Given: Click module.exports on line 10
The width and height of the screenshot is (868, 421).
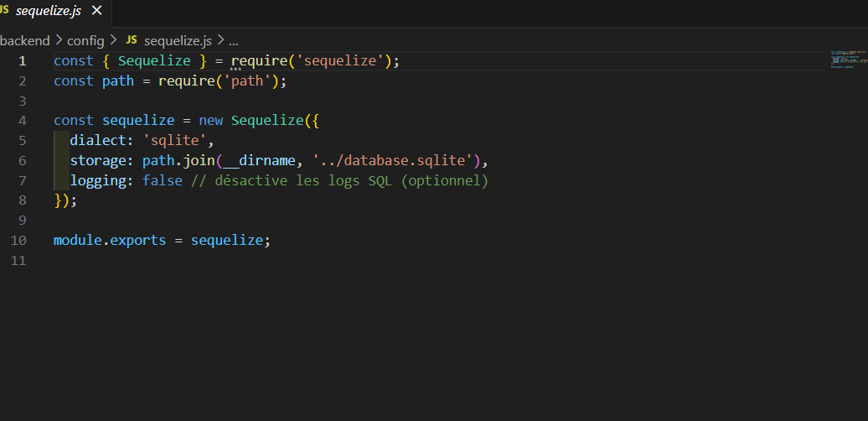Looking at the screenshot, I should point(110,241).
